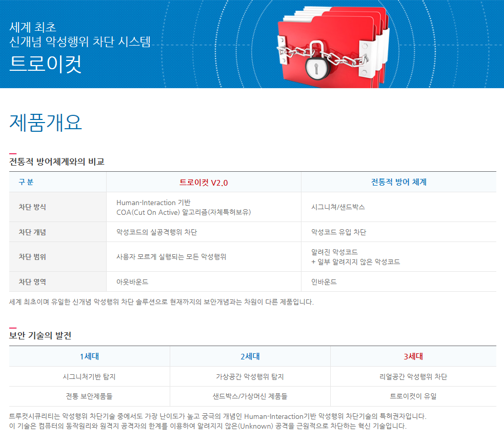504x443 pixels.
Task: Click the '트로이컷' banner title
Action: click(45, 64)
